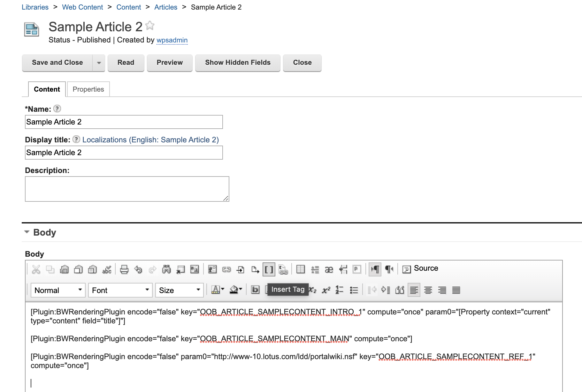Enable the bulleted list formatting
The width and height of the screenshot is (582, 392).
354,290
